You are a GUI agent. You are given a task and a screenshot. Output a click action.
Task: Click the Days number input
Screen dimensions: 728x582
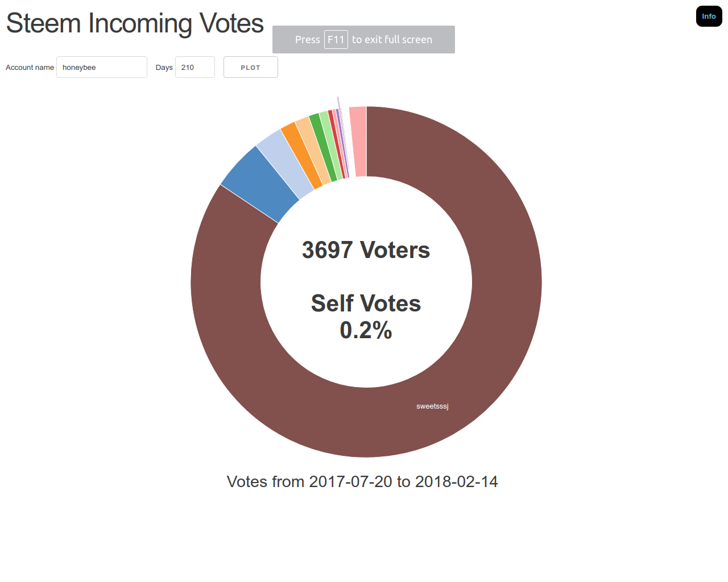(195, 67)
